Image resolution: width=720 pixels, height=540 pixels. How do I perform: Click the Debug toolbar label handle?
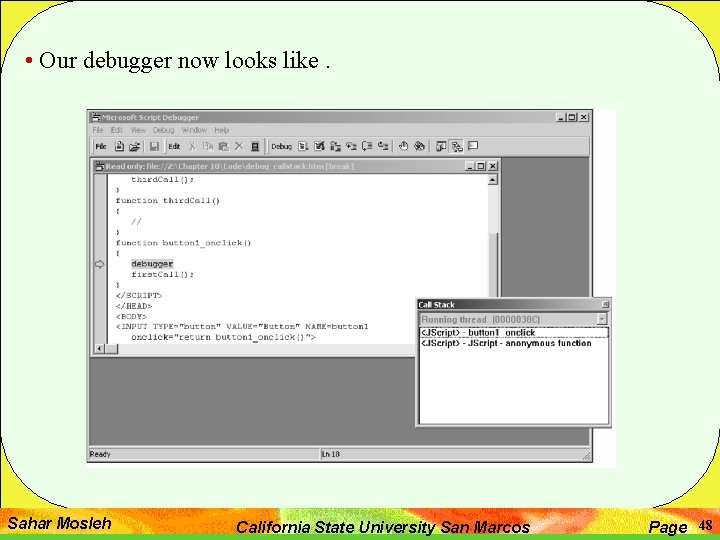pyautogui.click(x=281, y=146)
